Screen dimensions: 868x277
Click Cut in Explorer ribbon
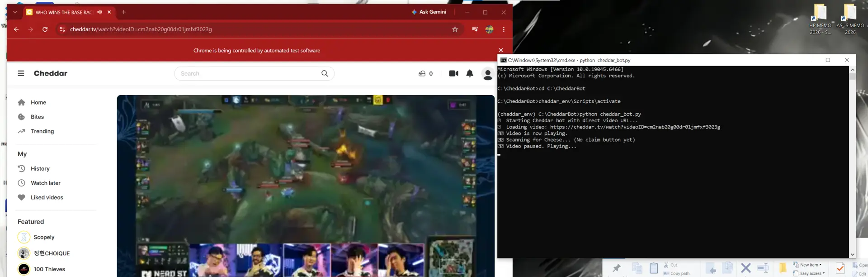(x=670, y=265)
